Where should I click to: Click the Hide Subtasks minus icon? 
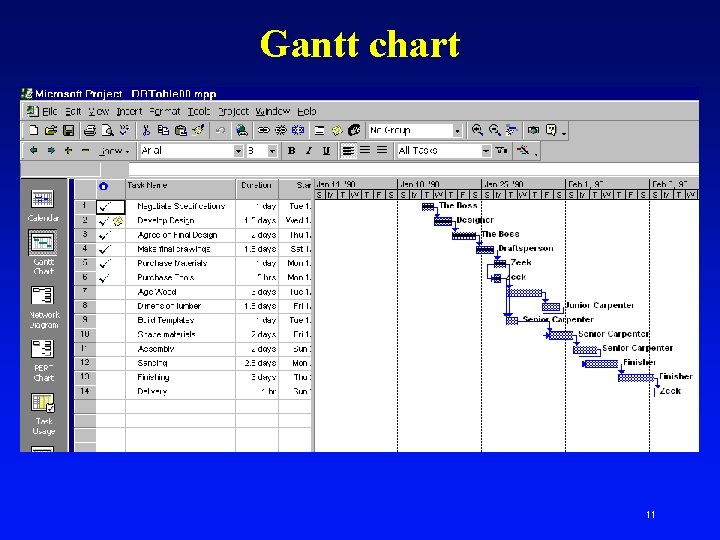point(85,150)
